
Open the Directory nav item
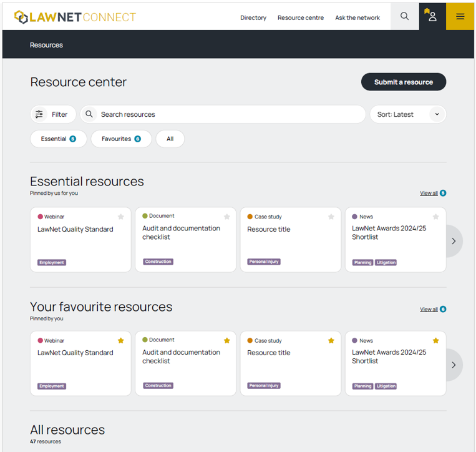(253, 17)
